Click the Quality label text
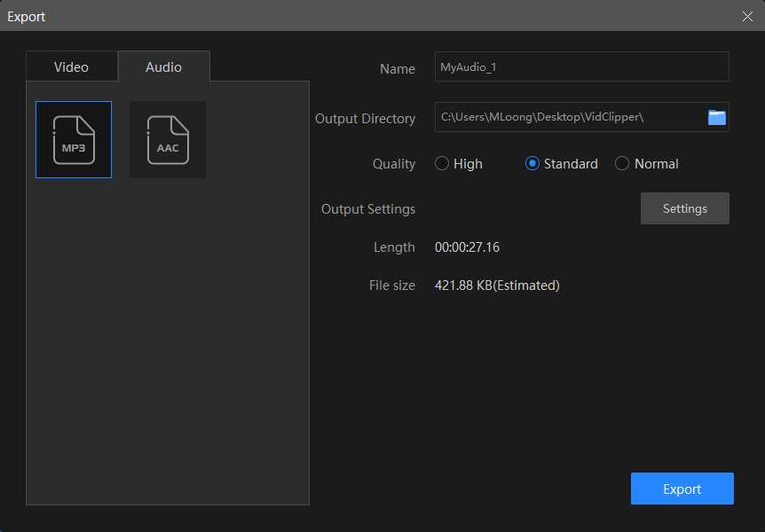The image size is (765, 532). [394, 164]
